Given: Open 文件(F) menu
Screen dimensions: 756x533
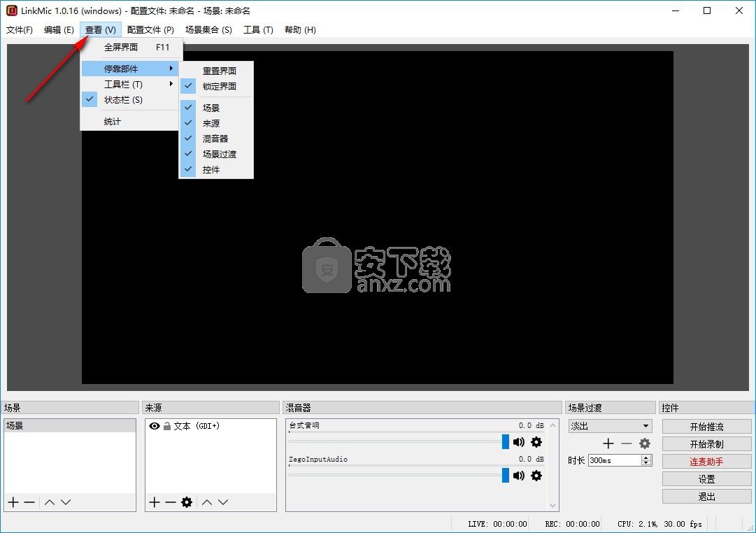Looking at the screenshot, I should tap(20, 30).
